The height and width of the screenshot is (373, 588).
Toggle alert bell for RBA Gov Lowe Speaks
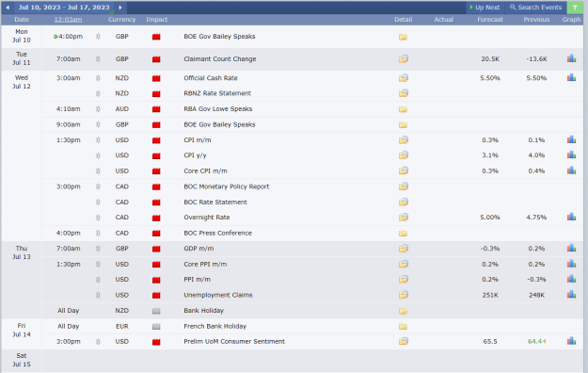98,109
